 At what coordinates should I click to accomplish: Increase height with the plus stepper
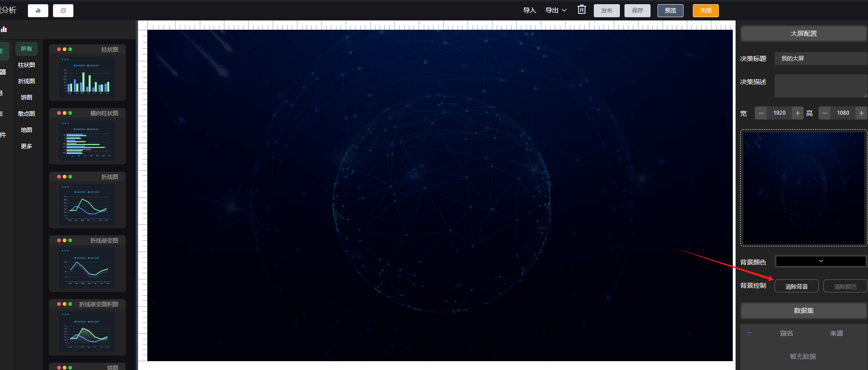[x=861, y=113]
